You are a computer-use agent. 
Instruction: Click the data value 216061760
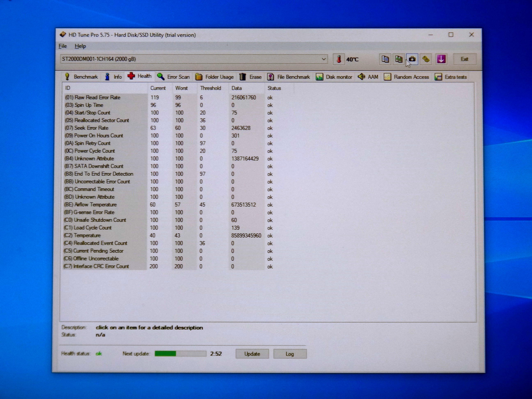coord(244,97)
